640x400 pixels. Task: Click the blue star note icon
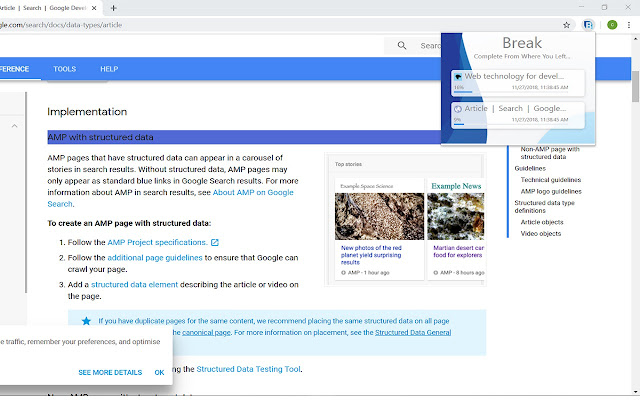tap(86, 321)
